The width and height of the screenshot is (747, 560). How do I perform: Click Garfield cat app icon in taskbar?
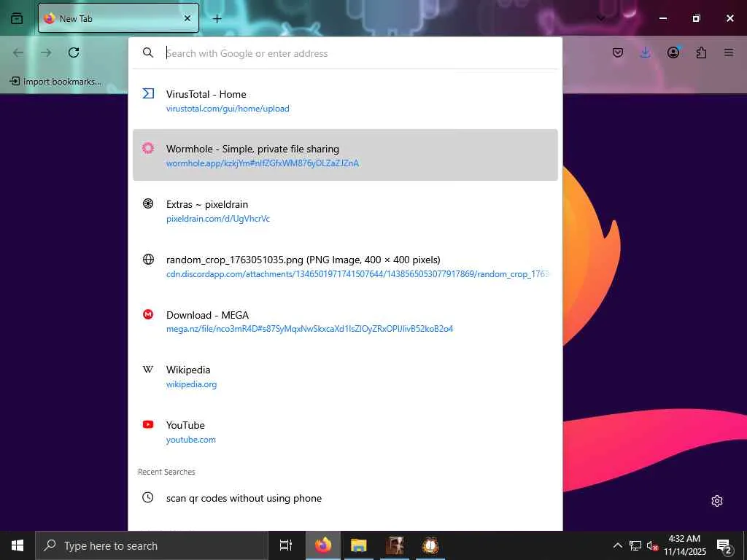pyautogui.click(x=430, y=545)
